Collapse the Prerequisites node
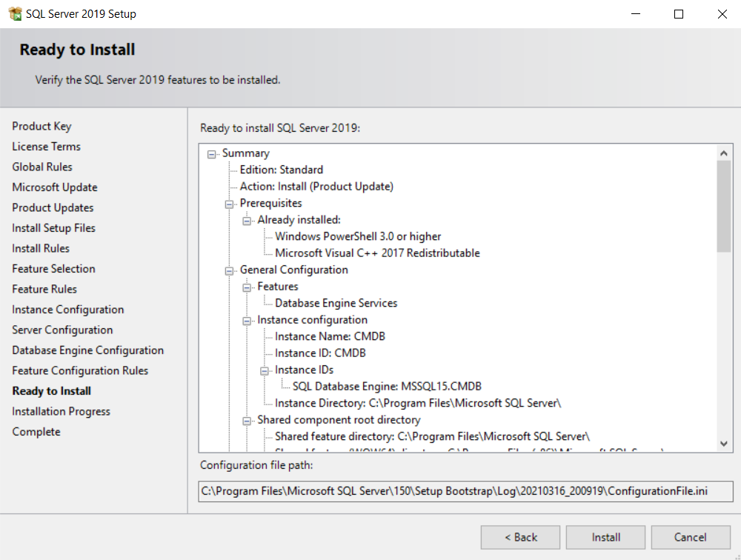741x560 pixels. [x=229, y=204]
